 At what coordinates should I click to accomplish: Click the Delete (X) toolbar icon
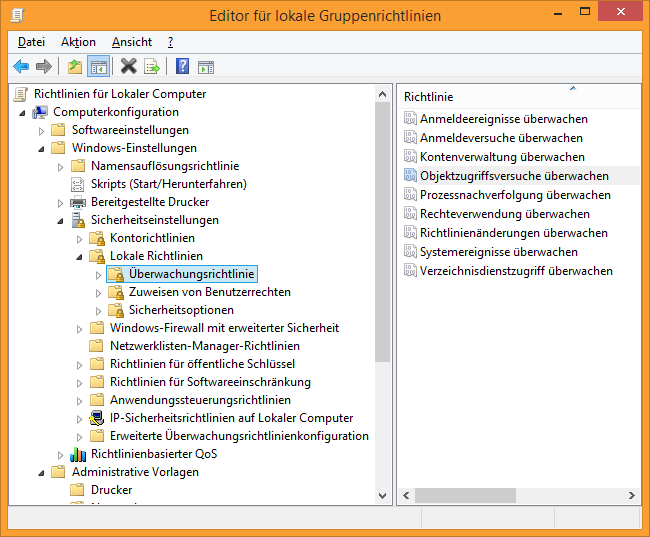tap(128, 67)
